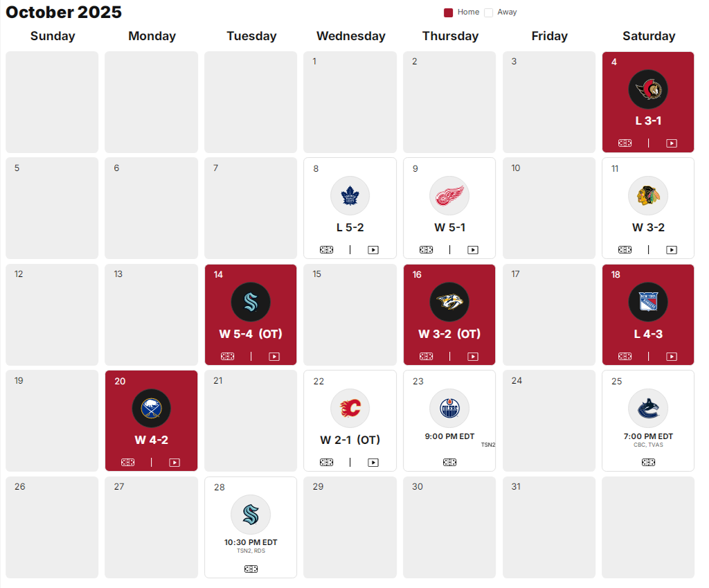Select the Nashville Predators logo on October 16

(x=449, y=301)
